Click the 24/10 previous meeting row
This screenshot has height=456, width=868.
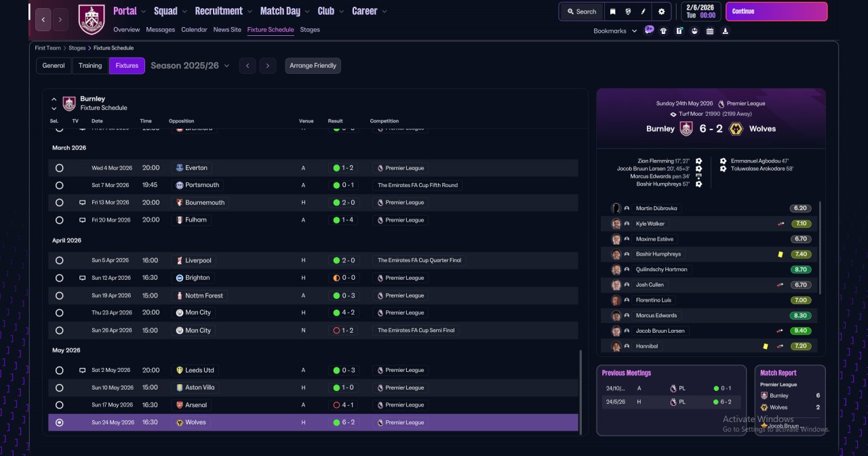click(x=670, y=388)
